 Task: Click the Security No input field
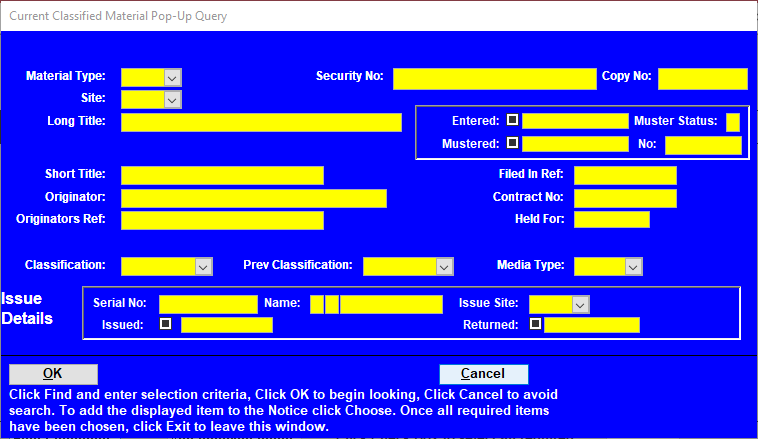(x=494, y=78)
